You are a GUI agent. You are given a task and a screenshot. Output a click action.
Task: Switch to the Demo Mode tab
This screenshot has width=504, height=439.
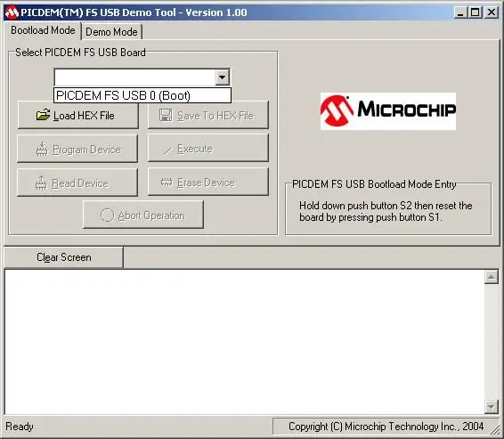(111, 32)
